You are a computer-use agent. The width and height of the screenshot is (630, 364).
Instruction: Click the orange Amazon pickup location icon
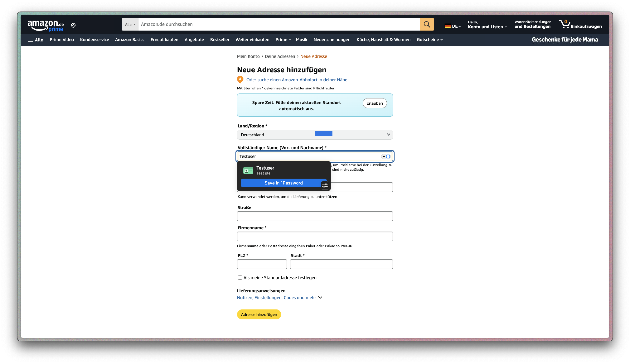pos(240,80)
